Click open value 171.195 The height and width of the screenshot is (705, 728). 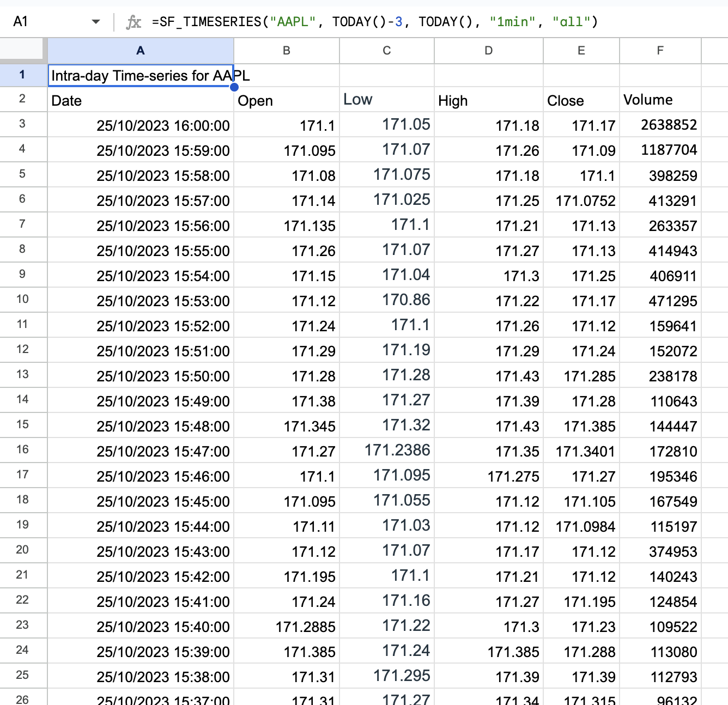pyautogui.click(x=287, y=576)
